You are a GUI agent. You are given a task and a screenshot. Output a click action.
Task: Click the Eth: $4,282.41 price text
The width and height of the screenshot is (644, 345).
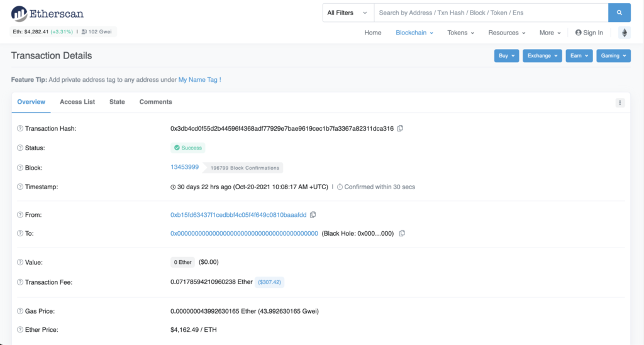click(x=30, y=31)
